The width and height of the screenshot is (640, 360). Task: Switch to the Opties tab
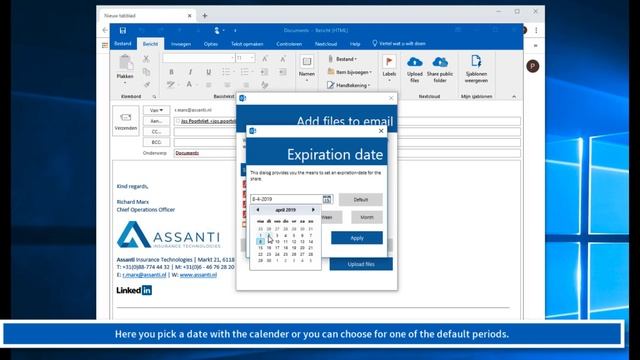click(211, 44)
